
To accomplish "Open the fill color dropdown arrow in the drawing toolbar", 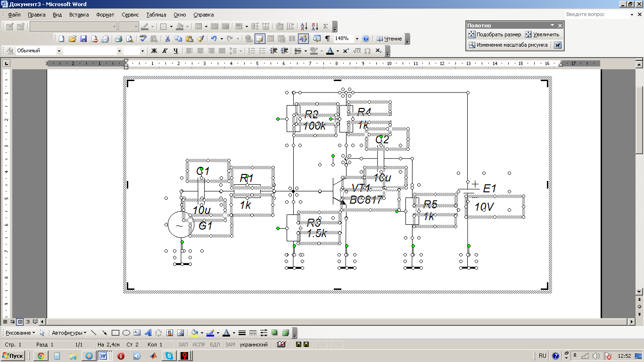I will pyautogui.click(x=201, y=332).
